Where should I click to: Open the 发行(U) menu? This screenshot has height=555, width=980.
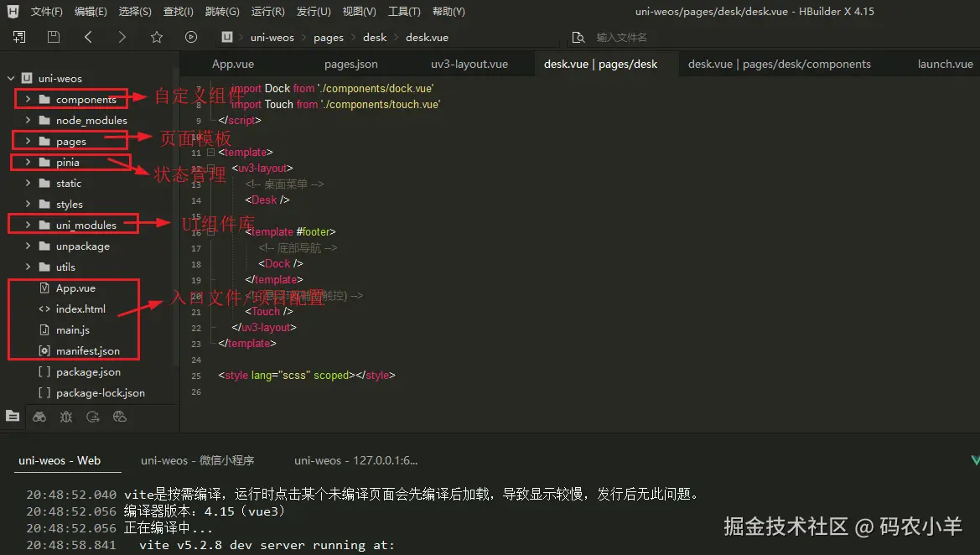(x=314, y=11)
